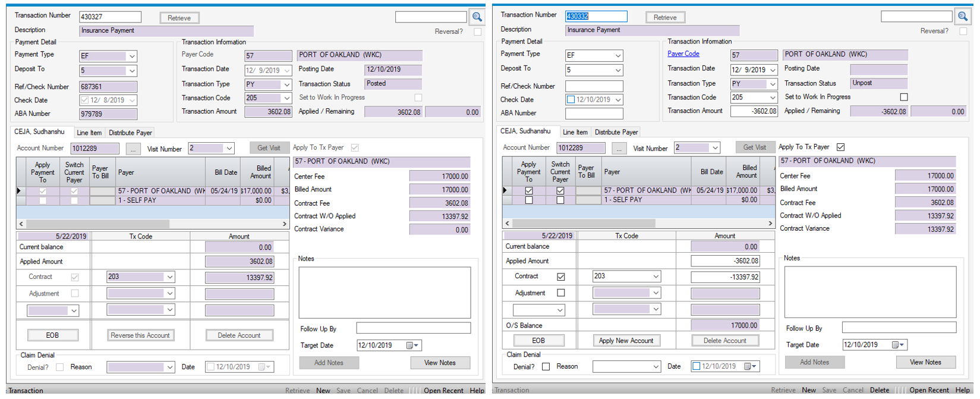Open Claim Denial Date calendar in the right window

(x=751, y=366)
